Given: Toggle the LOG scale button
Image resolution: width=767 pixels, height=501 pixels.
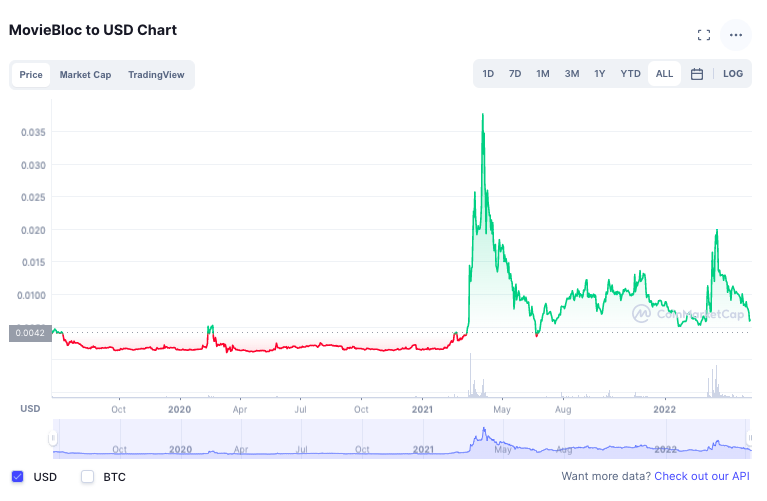Looking at the screenshot, I should (732, 74).
